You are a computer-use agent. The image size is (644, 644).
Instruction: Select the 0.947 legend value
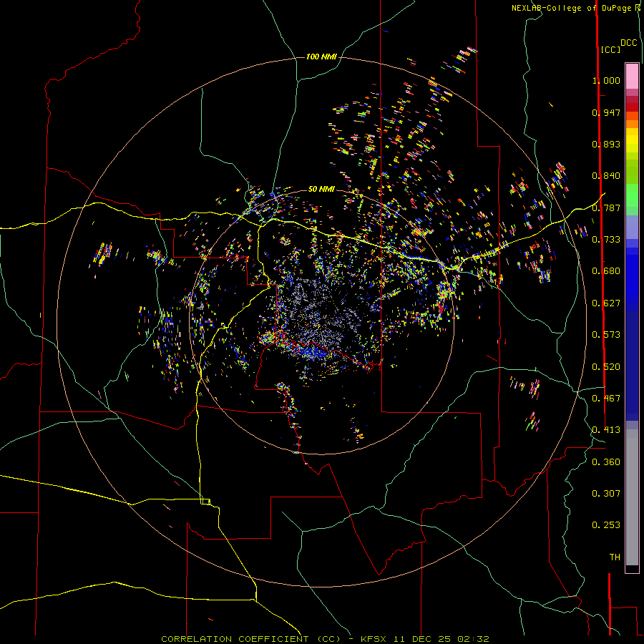coord(606,112)
